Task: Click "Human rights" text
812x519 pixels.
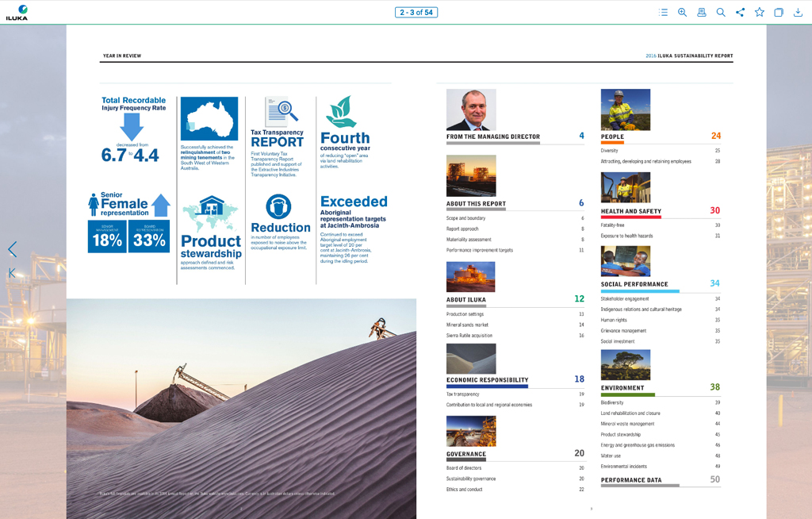Action: [614, 320]
